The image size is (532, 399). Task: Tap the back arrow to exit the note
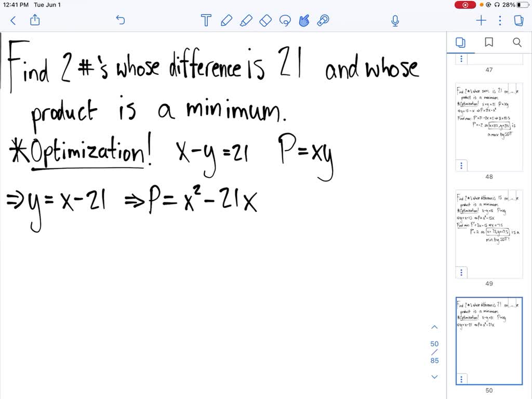(12, 20)
